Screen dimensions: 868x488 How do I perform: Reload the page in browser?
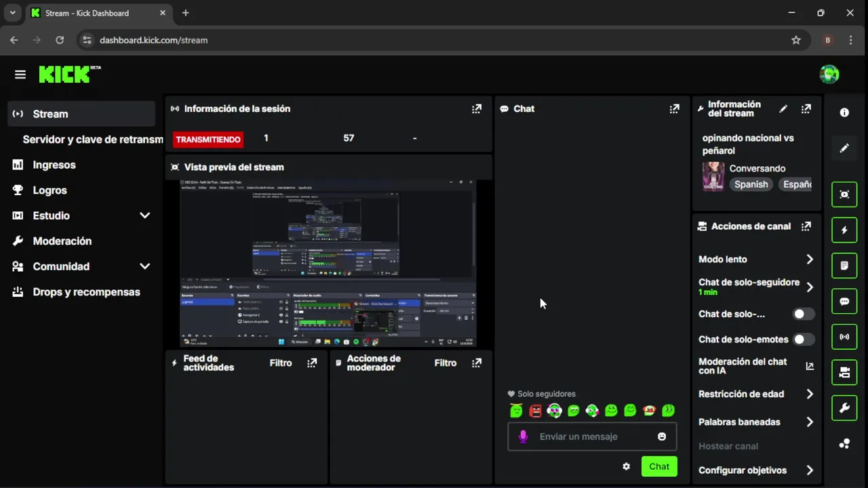(x=60, y=40)
